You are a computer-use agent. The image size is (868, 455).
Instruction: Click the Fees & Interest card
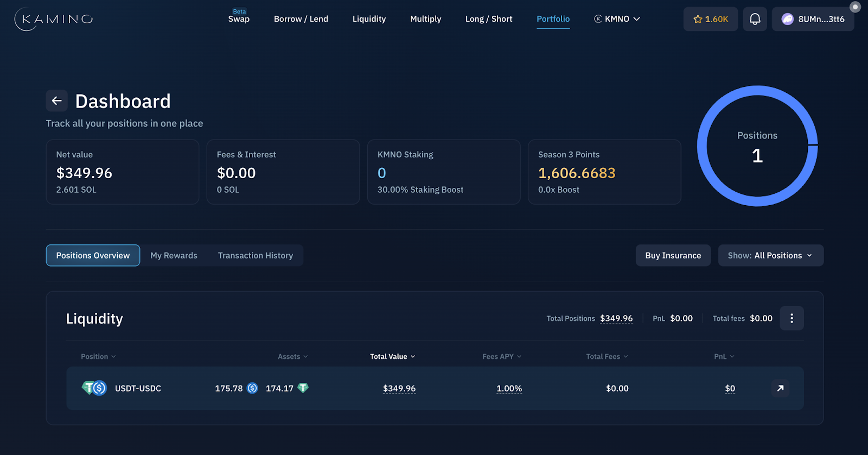[283, 172]
